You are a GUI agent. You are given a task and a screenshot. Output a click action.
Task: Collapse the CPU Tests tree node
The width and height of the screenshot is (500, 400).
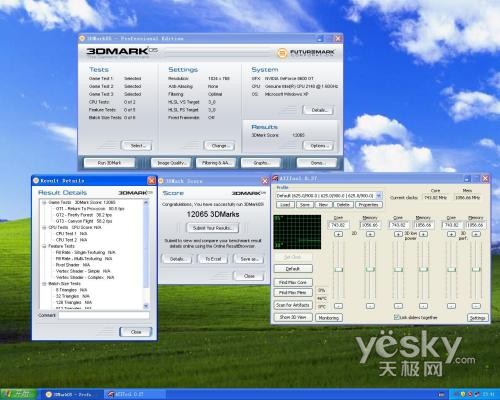pos(44,227)
